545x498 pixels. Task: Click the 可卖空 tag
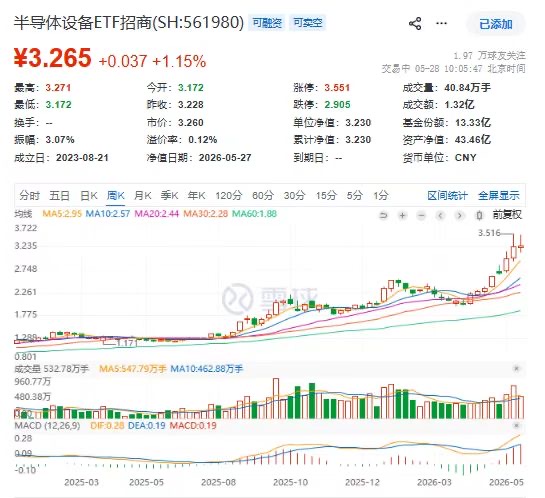(308, 23)
